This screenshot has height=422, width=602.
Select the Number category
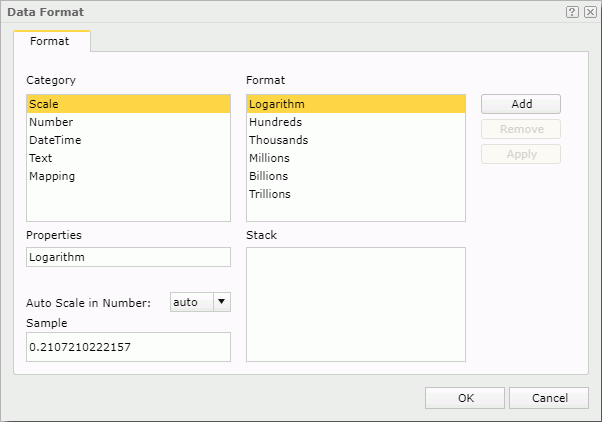pos(128,122)
